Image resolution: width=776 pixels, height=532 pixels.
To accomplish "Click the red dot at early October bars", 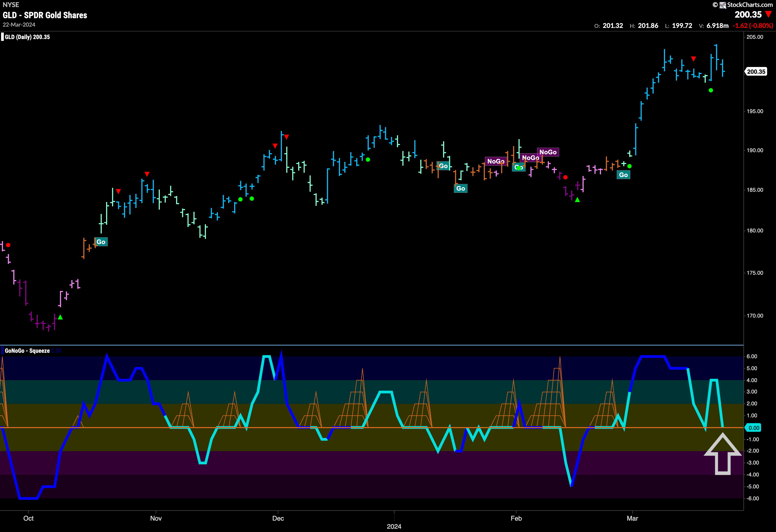I will (8, 245).
